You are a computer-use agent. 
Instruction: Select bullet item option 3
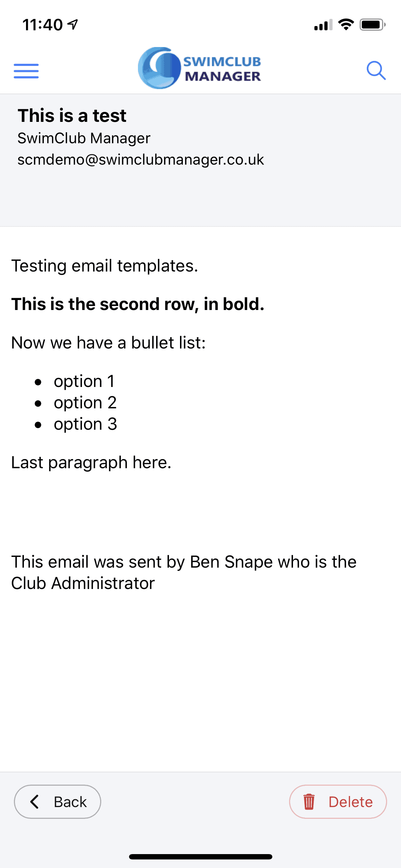(85, 424)
